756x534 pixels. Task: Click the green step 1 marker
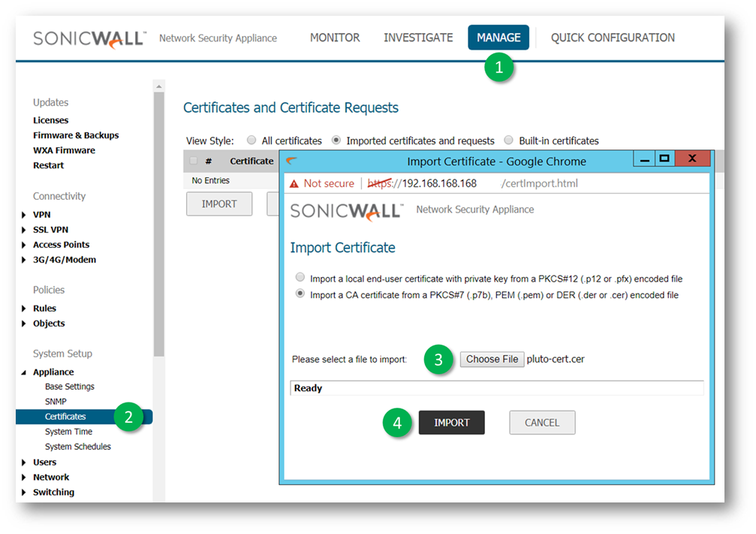[498, 68]
